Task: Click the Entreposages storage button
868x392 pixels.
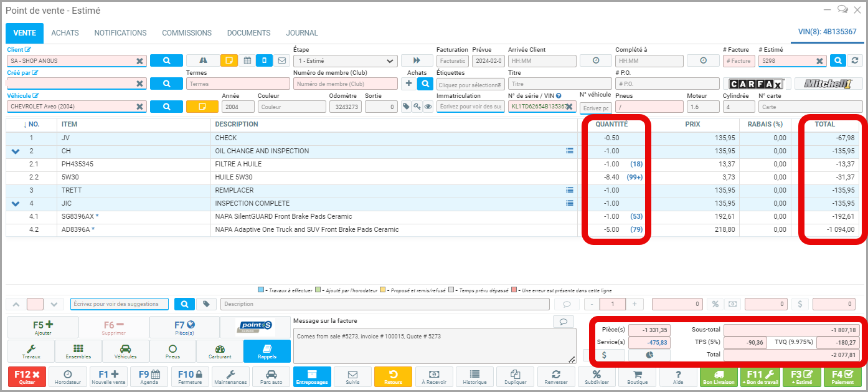Action: coord(311,377)
